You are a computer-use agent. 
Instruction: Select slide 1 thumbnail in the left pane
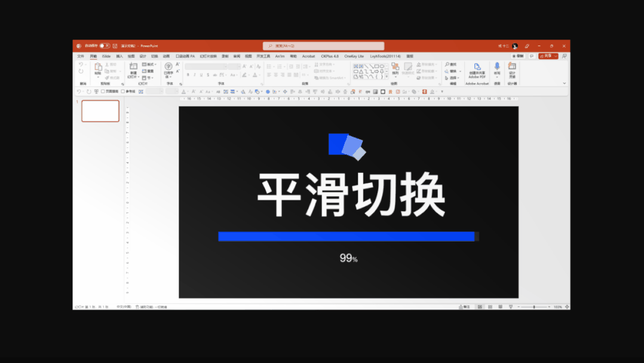click(x=100, y=111)
